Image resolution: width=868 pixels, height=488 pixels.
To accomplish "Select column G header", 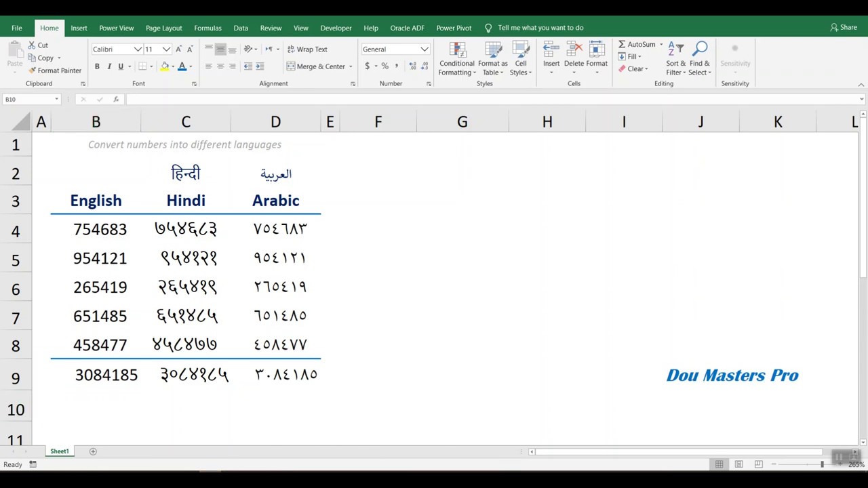I will [462, 122].
